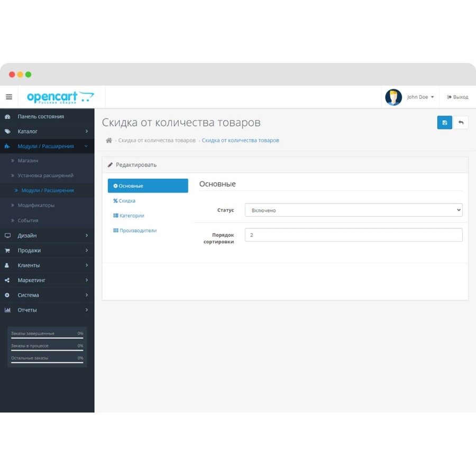This screenshot has height=476, width=476.
Task: Open highlighted Модули / Расширения submenu item
Action: 47,190
